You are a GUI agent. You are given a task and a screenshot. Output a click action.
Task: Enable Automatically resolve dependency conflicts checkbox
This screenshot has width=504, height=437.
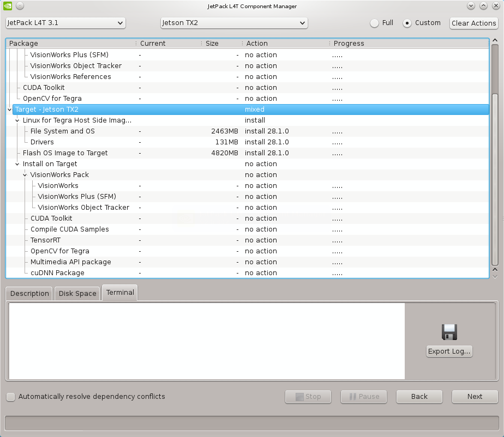(x=10, y=397)
